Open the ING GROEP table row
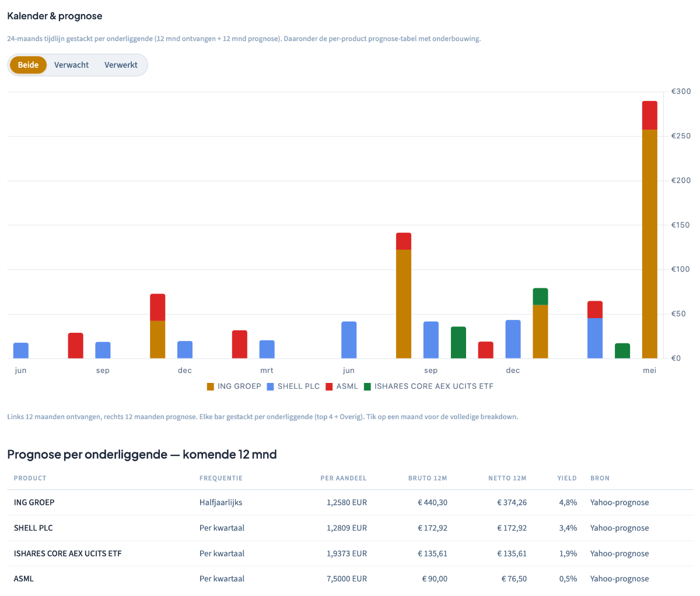Image resolution: width=700 pixels, height=596 pixels. coord(350,503)
